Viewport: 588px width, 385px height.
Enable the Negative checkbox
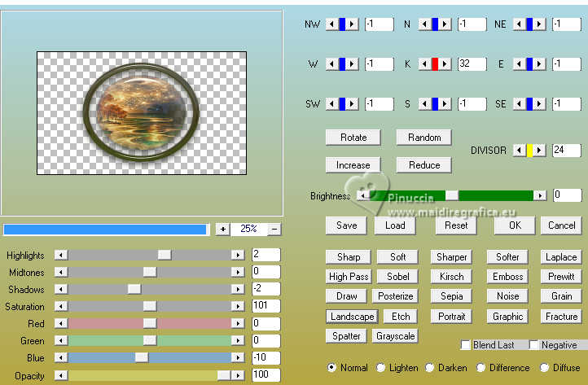534,344
